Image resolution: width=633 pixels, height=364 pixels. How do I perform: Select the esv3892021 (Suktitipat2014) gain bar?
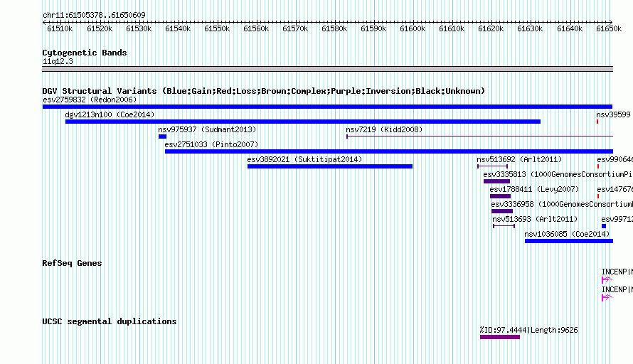330,166
